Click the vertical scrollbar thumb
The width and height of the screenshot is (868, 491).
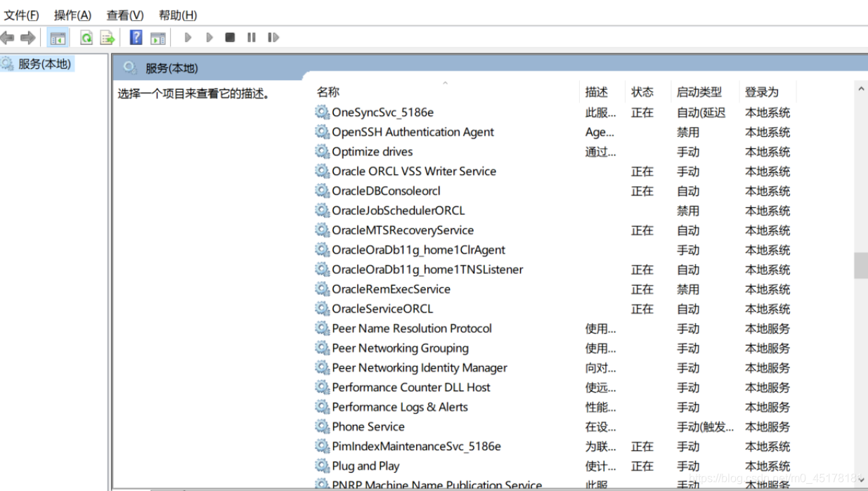[861, 266]
